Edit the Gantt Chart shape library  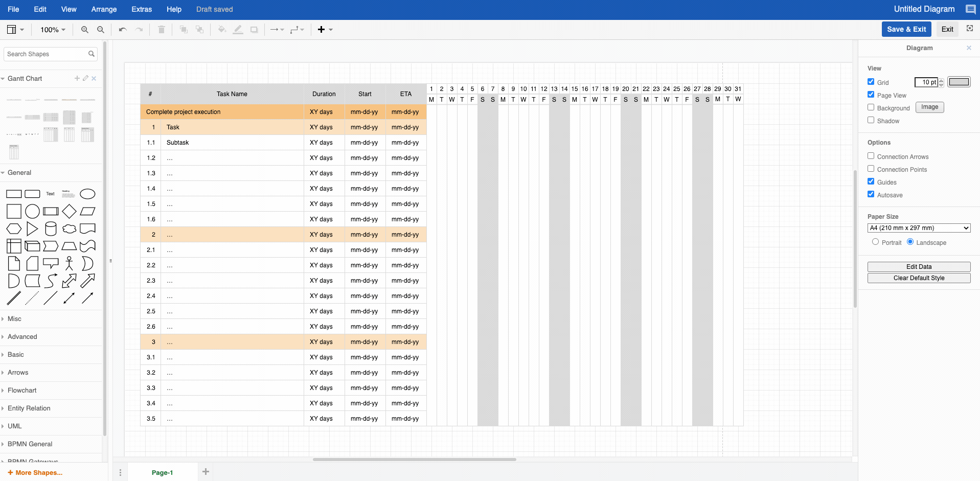click(85, 78)
